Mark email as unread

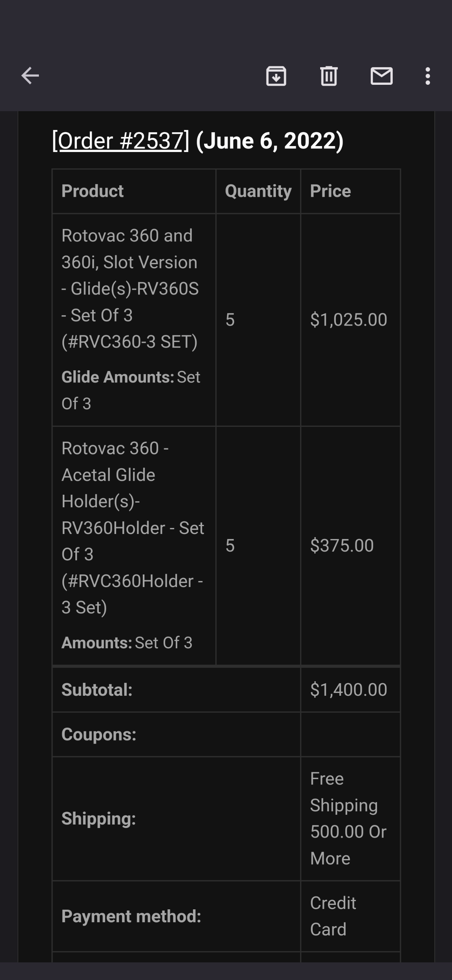click(x=381, y=76)
